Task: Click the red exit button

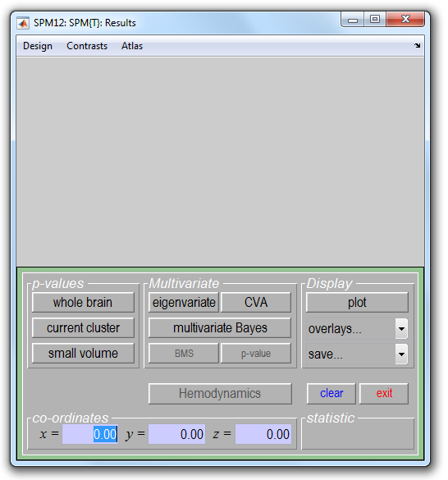Action: coord(384,393)
